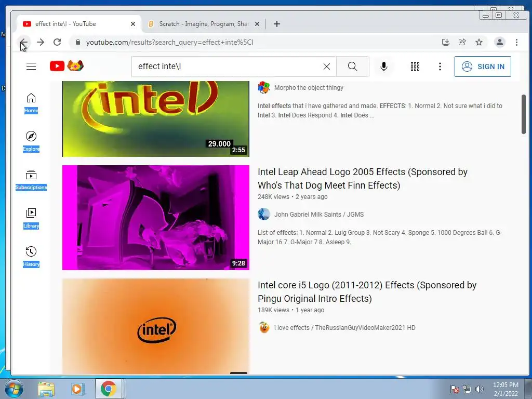
Task: Go back using the browser back arrow
Action: click(24, 43)
